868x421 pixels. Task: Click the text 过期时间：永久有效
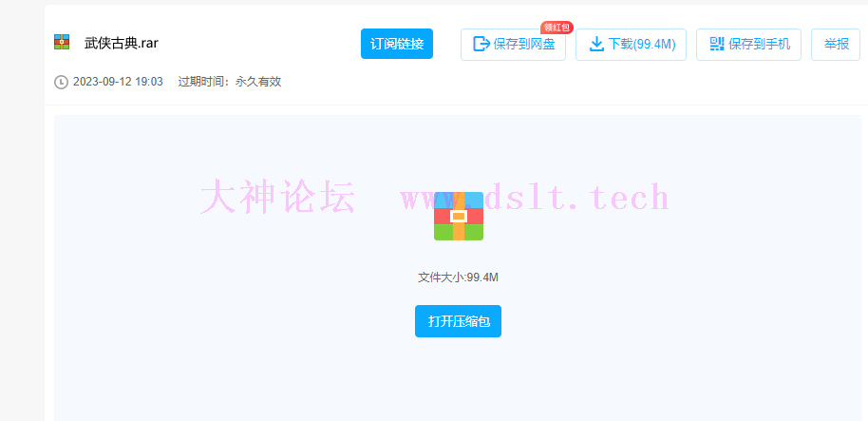click(x=230, y=82)
